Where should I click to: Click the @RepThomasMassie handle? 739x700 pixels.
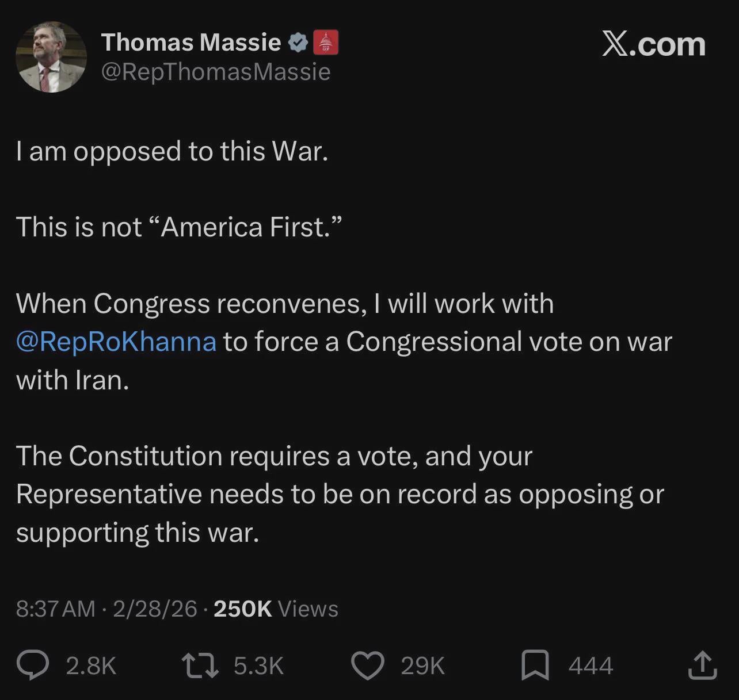[216, 72]
